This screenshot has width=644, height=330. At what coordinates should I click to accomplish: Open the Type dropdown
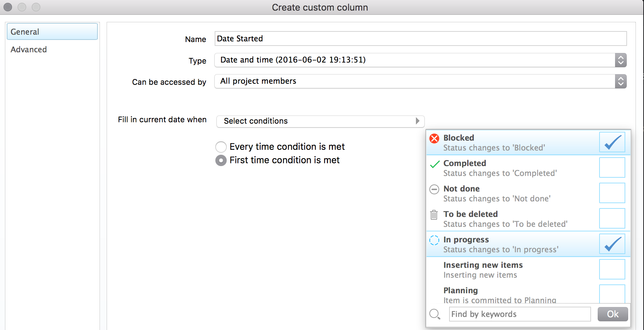coord(420,60)
